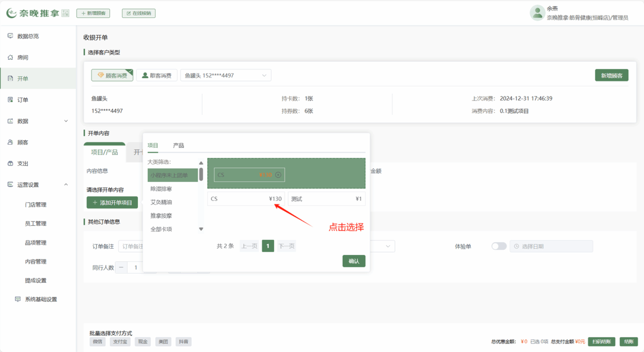644x352 pixels.
Task: Switch to the 项目 tab in popup
Action: coord(153,146)
